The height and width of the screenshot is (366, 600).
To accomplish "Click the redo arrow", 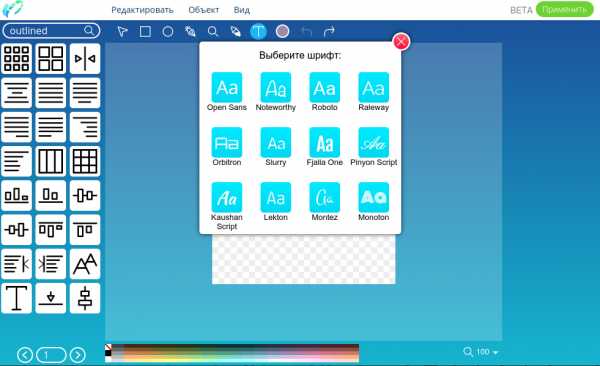I will (329, 31).
